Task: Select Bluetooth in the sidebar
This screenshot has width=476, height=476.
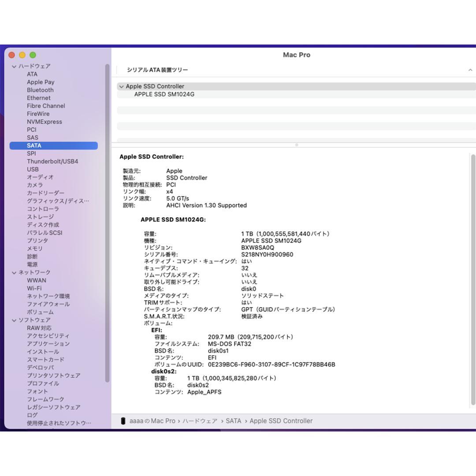Action: pos(40,90)
